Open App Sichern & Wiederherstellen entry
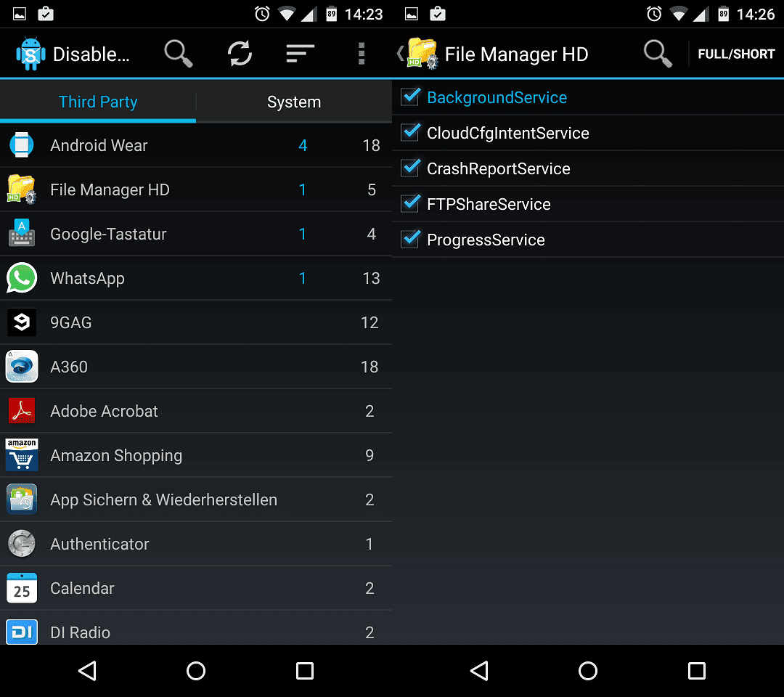Viewport: 784px width, 697px height. pyautogui.click(x=196, y=499)
